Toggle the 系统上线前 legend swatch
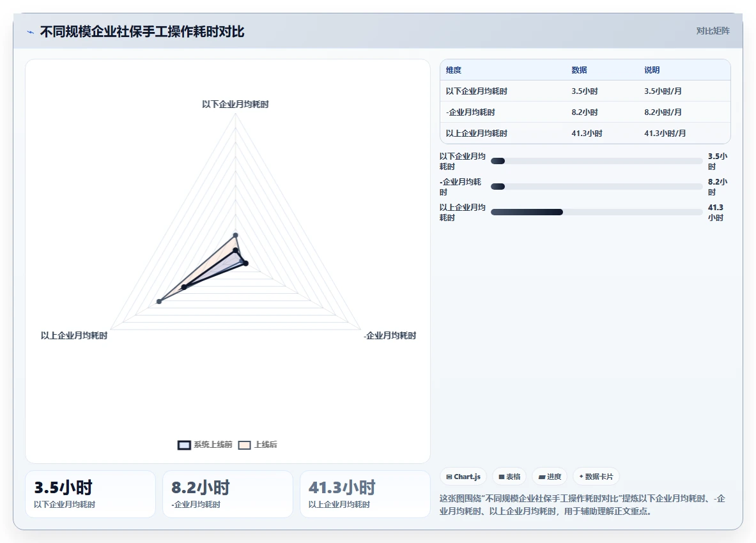 pyautogui.click(x=184, y=445)
